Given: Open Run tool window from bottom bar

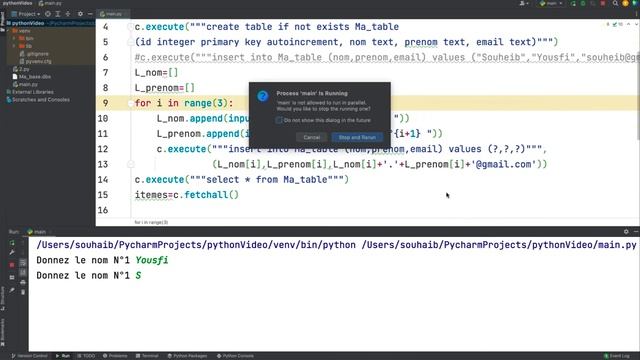Looking at the screenshot, I should click(62, 356).
